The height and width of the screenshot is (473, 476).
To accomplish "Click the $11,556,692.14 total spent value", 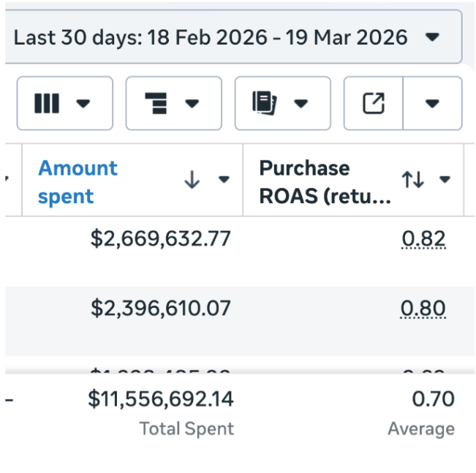I will 161,399.
